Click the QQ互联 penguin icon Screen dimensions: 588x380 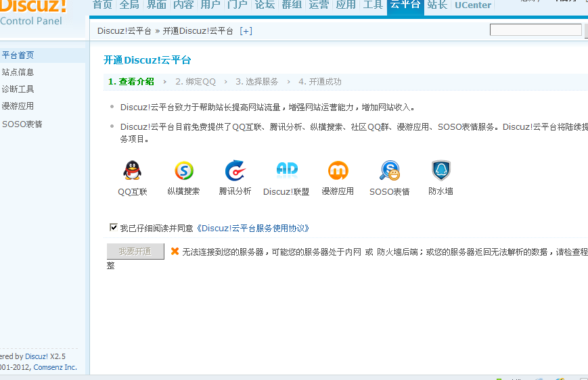(133, 170)
